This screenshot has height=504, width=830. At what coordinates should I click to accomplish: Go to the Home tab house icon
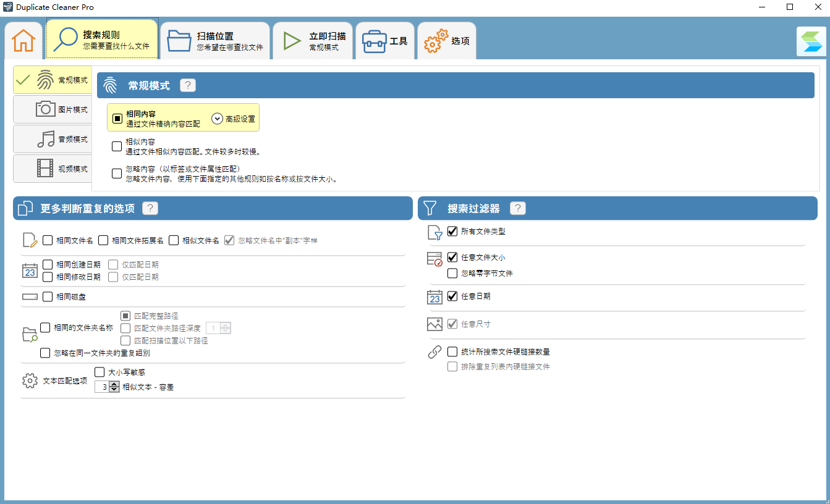[x=23, y=40]
